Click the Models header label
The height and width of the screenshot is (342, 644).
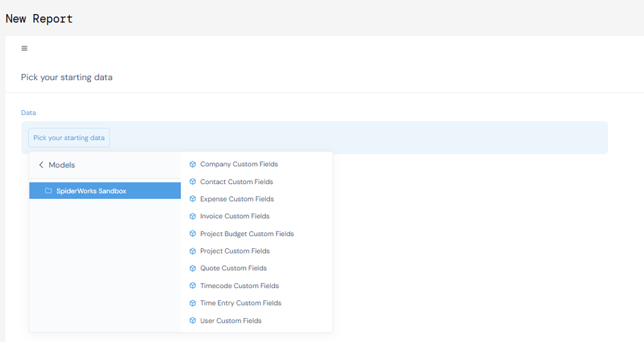point(62,165)
